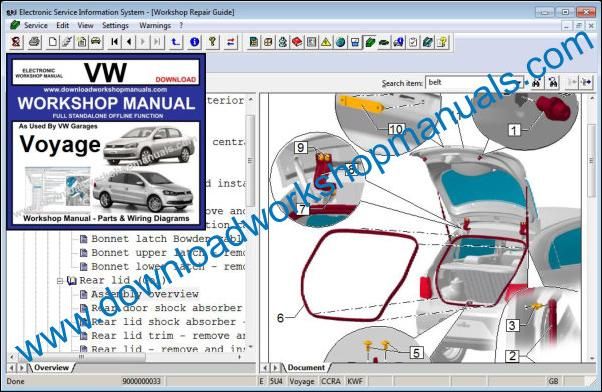The height and width of the screenshot is (392, 602).
Task: Click the Voyage status bar entry
Action: [302, 381]
